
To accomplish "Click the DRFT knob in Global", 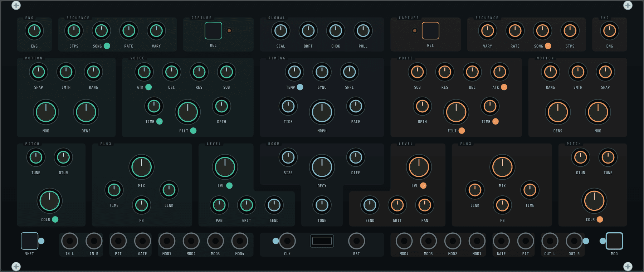I will pyautogui.click(x=308, y=31).
